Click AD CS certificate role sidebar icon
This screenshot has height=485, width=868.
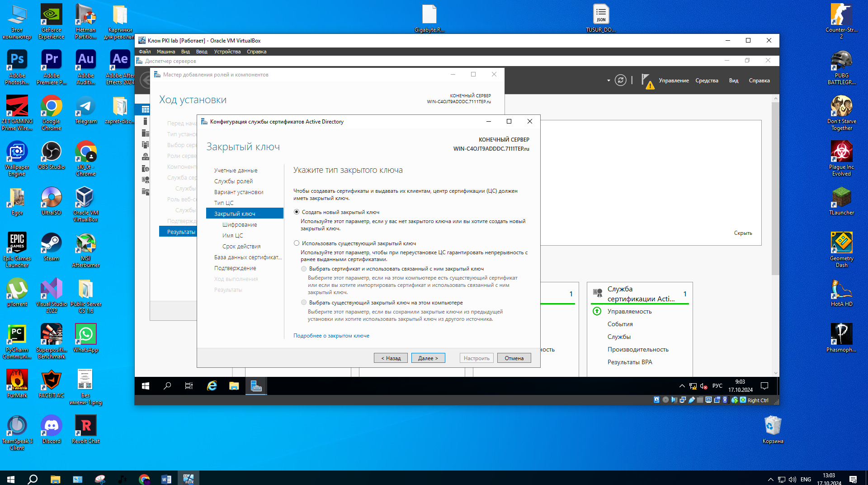pyautogui.click(x=145, y=180)
